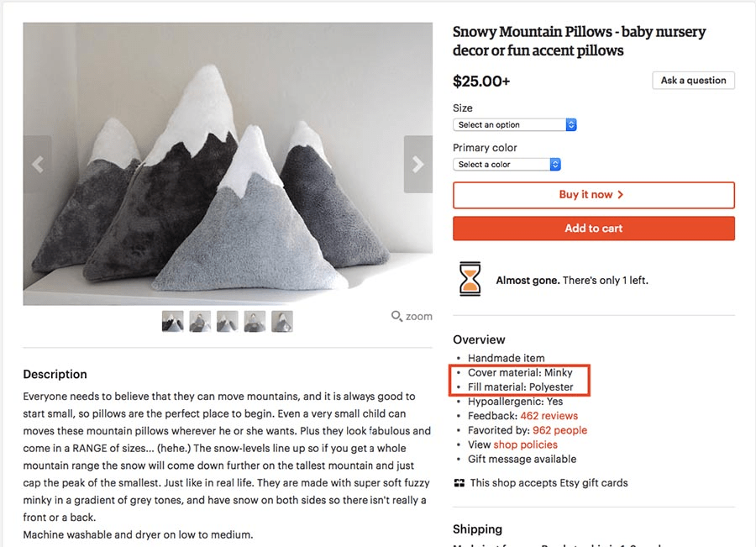
Task: Click the Etsy gift cards icon
Action: (x=459, y=483)
